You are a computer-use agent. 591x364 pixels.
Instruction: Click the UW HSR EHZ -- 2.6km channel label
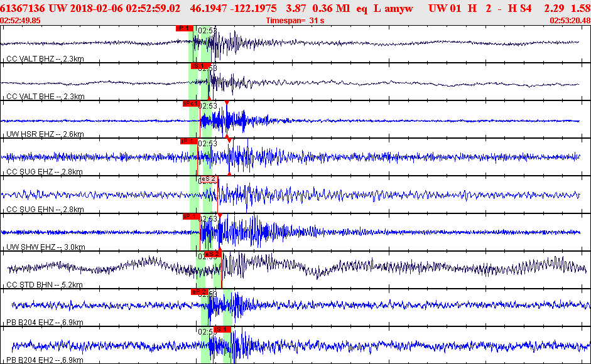point(45,134)
